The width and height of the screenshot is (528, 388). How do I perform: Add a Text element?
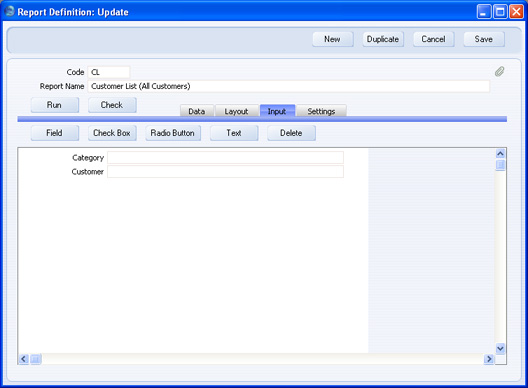(x=234, y=133)
